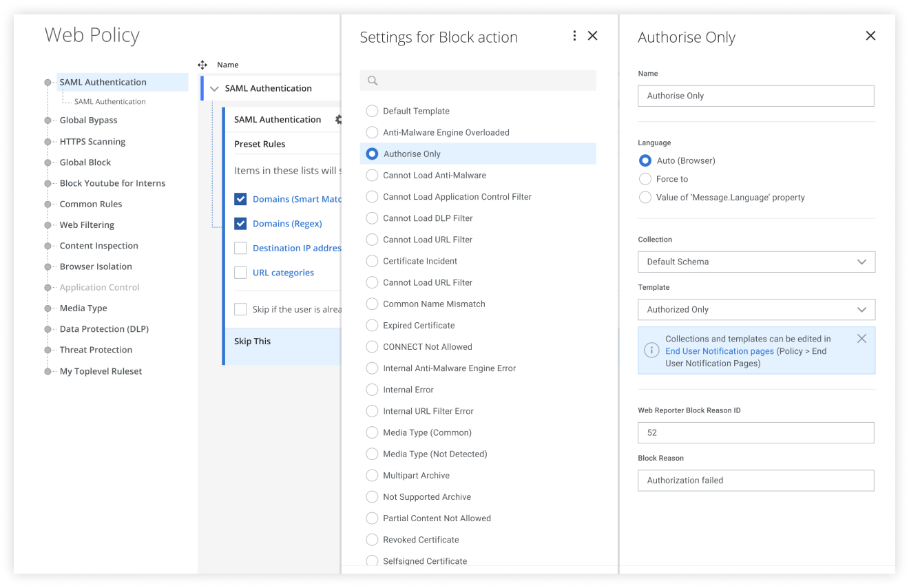This screenshot has height=588, width=909.
Task: Click the gear icon beside SAML Authentication
Action: [338, 120]
